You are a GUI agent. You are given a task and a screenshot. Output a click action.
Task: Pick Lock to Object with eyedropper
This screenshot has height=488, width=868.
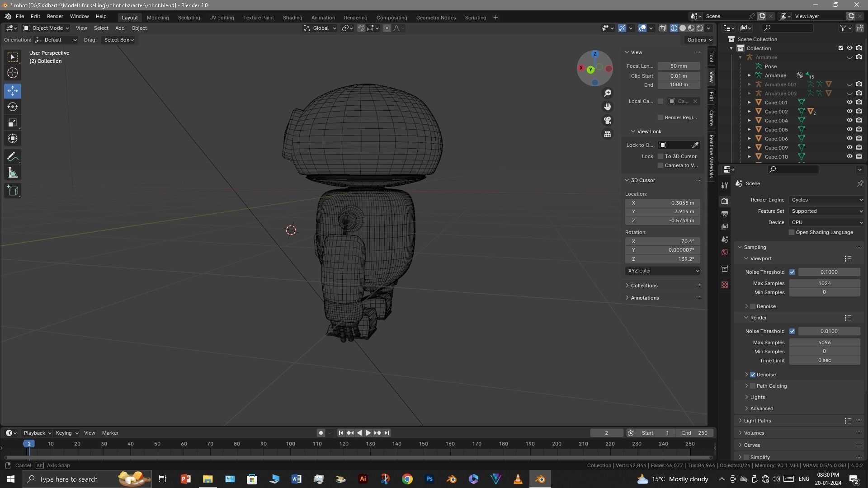695,145
